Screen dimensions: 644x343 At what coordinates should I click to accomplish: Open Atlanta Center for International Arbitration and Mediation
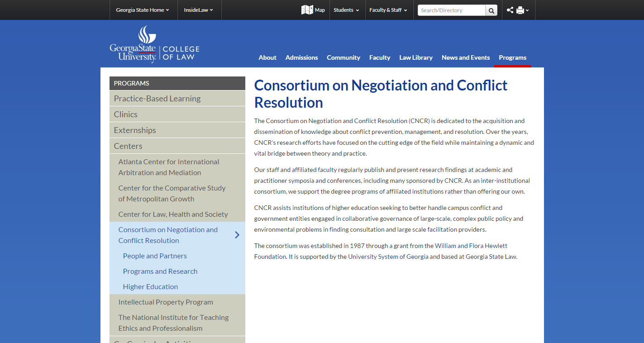(177, 167)
